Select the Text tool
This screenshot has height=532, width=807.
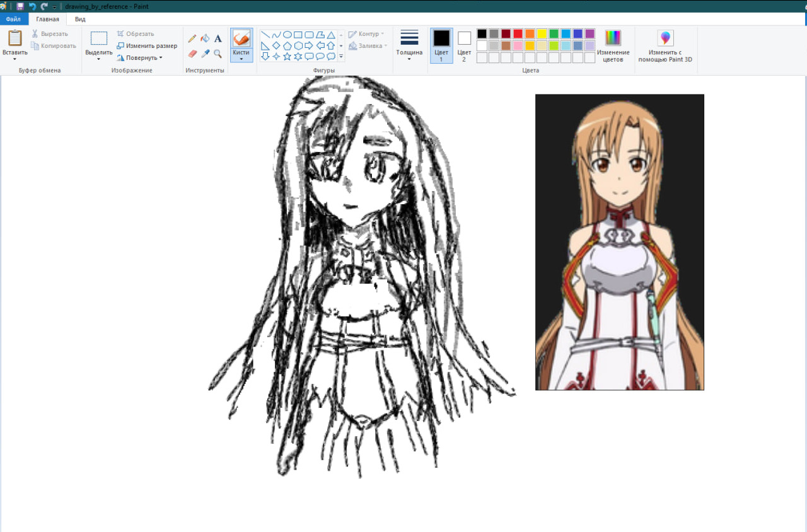click(218, 39)
